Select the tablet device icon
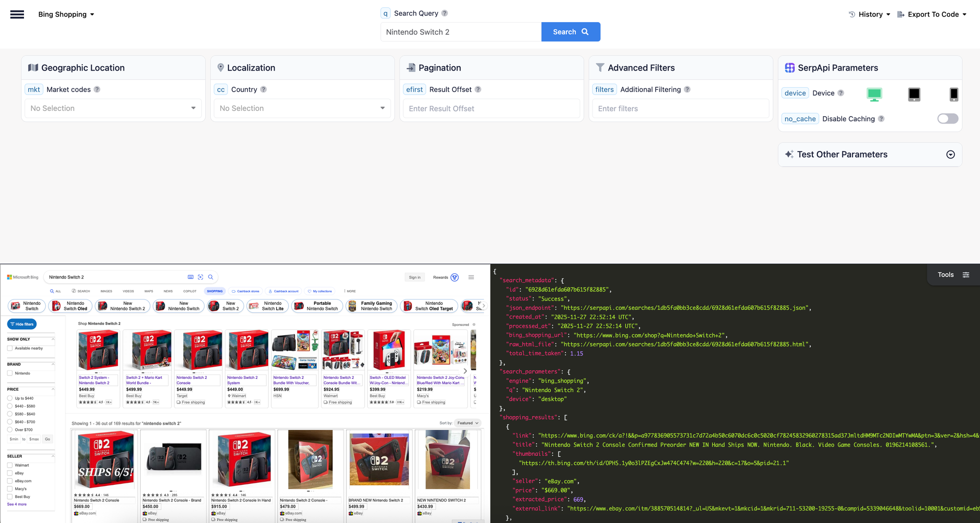980x523 pixels. (914, 94)
